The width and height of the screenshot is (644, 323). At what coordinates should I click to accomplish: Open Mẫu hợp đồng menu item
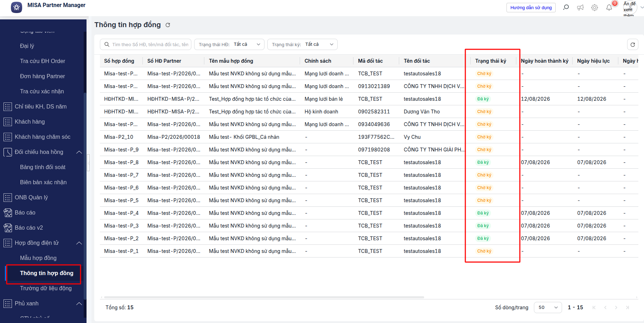(x=38, y=258)
